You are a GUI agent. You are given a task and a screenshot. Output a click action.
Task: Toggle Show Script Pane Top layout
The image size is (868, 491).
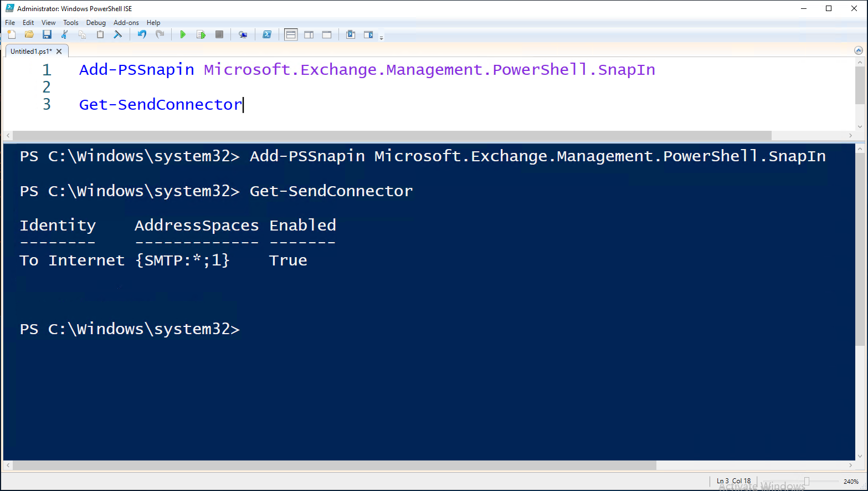tap(291, 34)
